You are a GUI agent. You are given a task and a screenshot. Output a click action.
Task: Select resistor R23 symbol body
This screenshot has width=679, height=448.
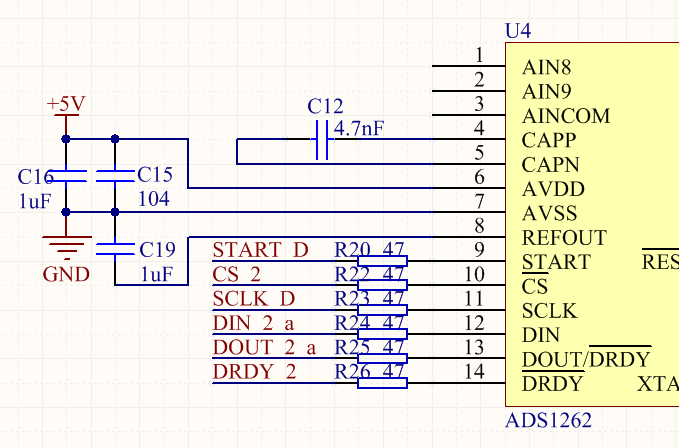pyautogui.click(x=382, y=309)
